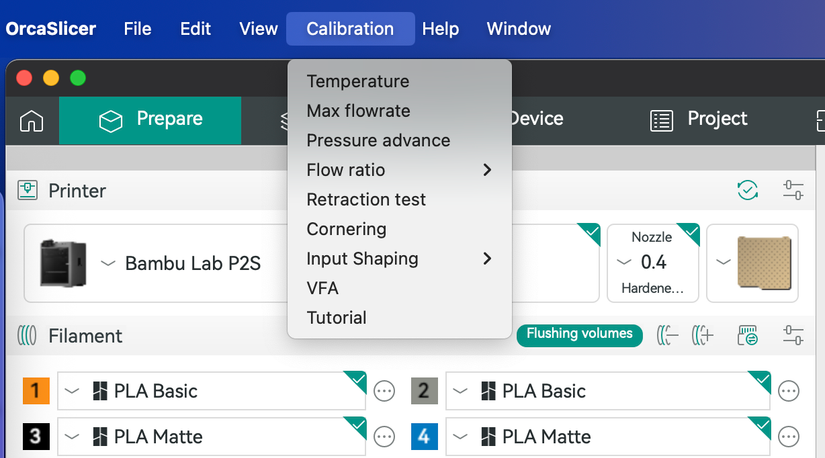Choose Max flowrate calibration
The width and height of the screenshot is (825, 458).
(x=400, y=111)
